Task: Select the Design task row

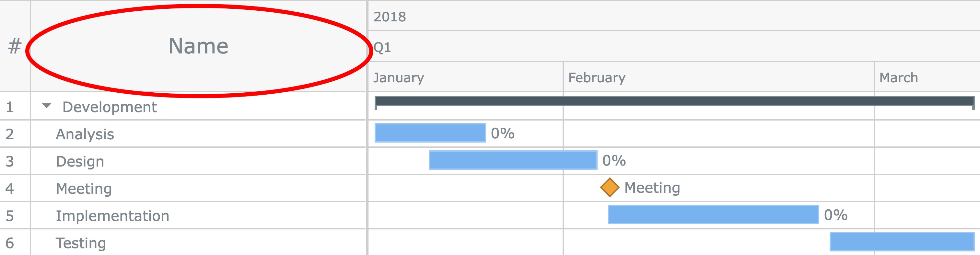Action: point(80,161)
